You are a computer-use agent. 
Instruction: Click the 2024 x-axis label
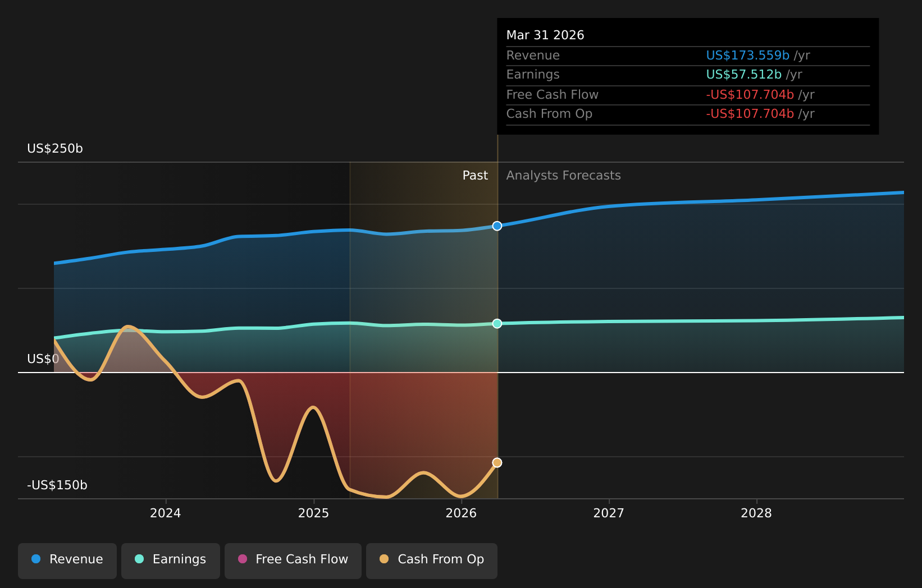point(166,513)
